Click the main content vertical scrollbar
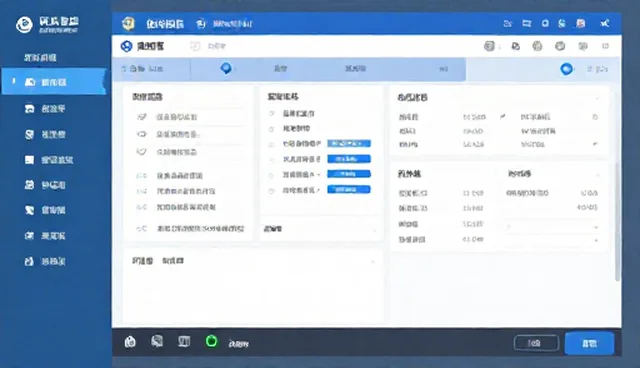Viewport: 640px width, 368px height. [617, 221]
